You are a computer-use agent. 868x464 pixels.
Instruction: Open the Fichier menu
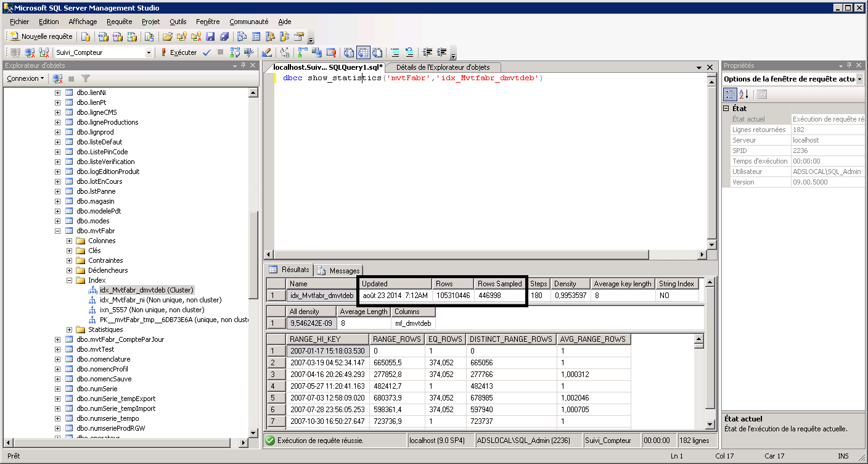tap(19, 22)
